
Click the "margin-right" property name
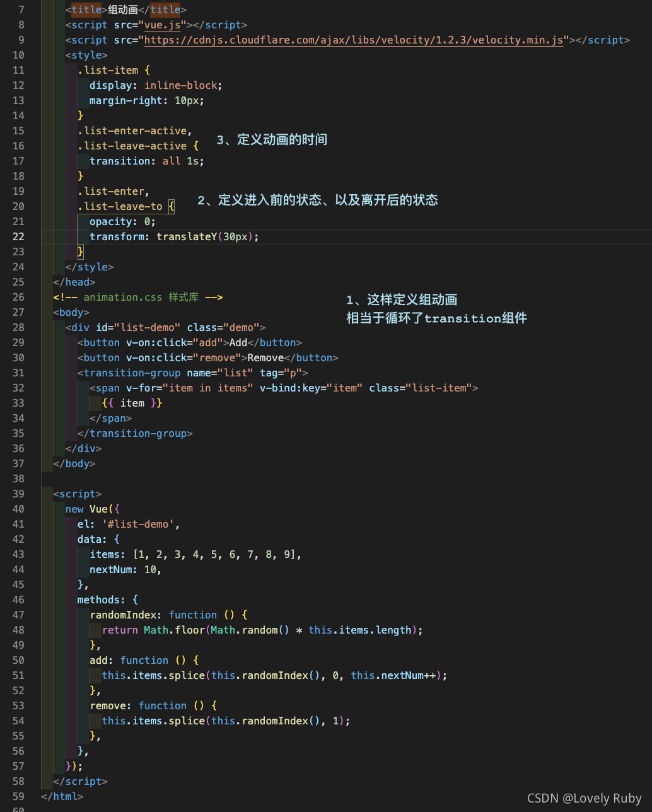[126, 100]
